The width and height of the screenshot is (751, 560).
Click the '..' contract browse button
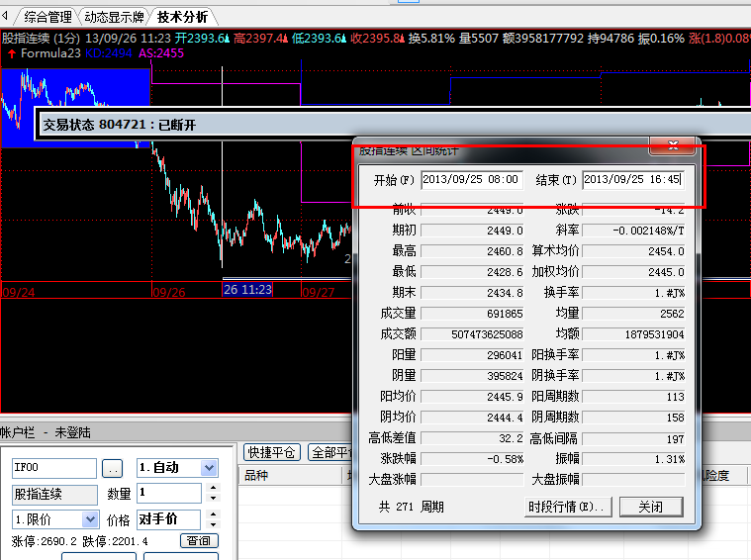113,468
